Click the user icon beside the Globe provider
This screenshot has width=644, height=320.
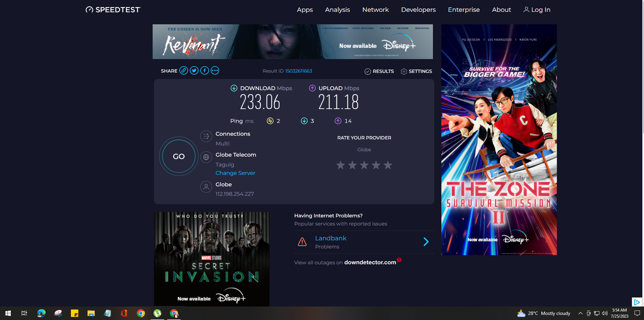[x=206, y=187]
